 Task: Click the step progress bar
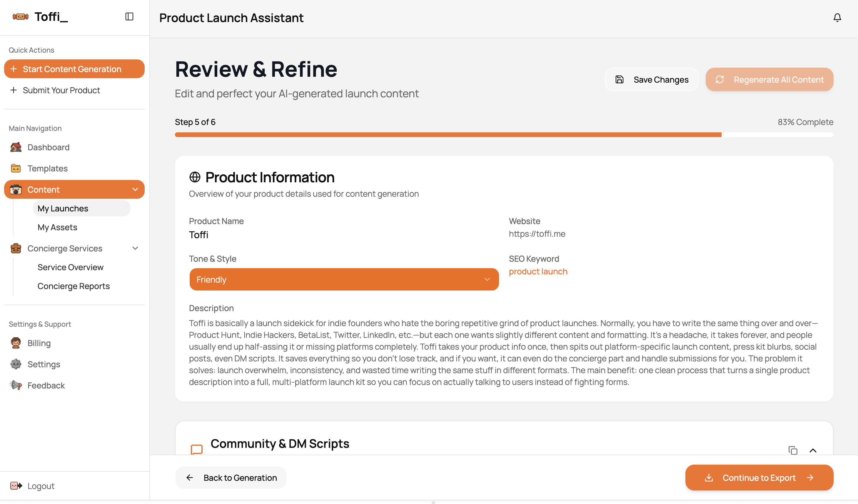(504, 134)
